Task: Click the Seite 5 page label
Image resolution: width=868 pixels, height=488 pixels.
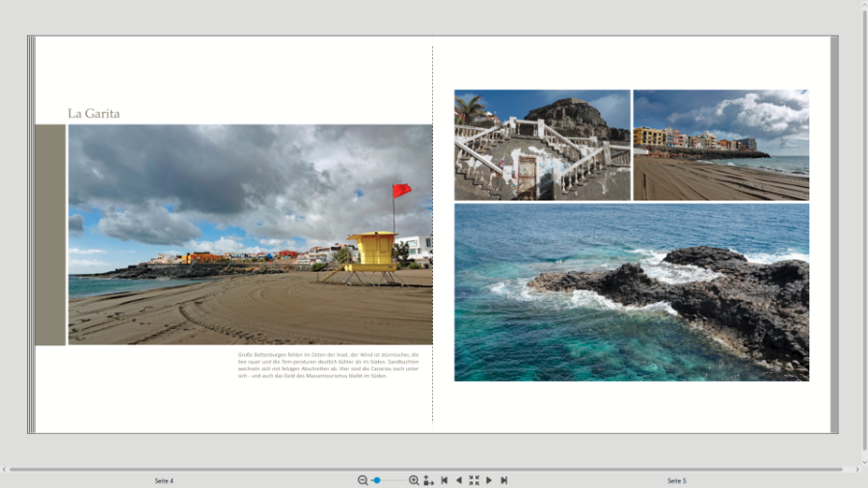Action: (x=677, y=480)
